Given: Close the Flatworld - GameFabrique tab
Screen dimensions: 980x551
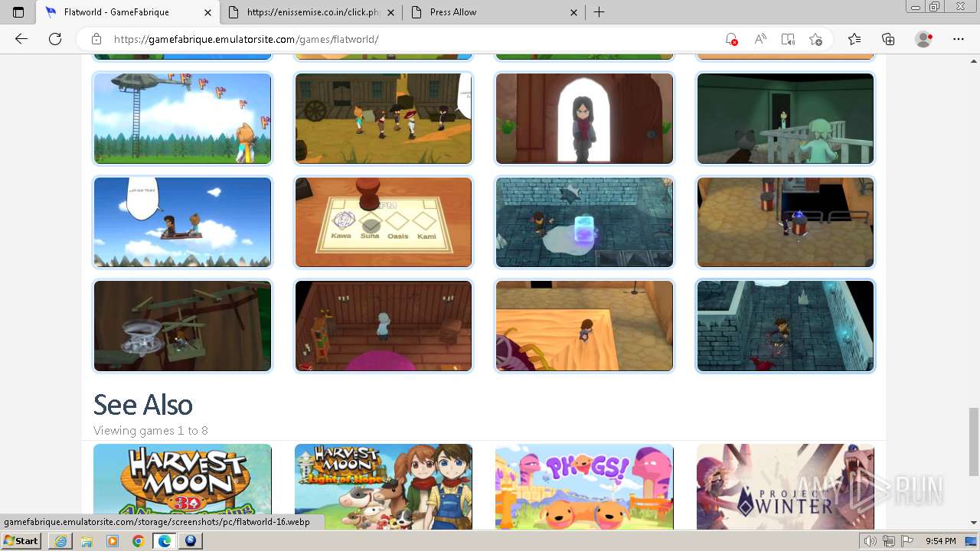Looking at the screenshot, I should pos(208,12).
